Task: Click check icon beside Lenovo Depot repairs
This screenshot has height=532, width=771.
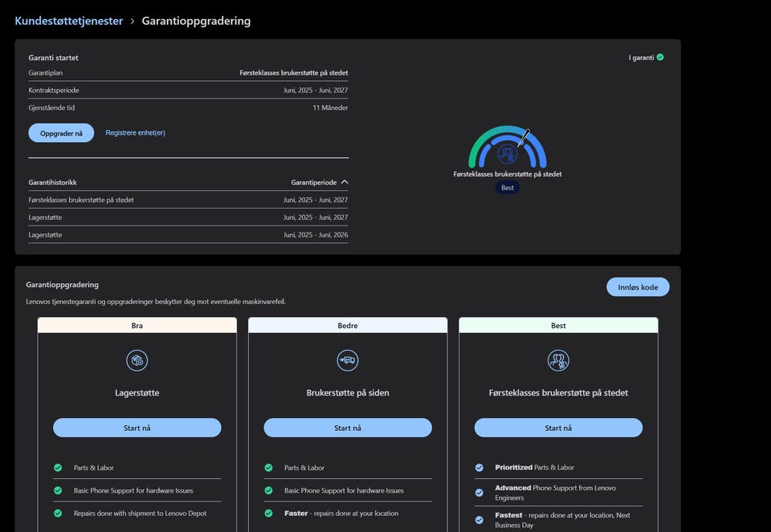Action: pyautogui.click(x=58, y=513)
